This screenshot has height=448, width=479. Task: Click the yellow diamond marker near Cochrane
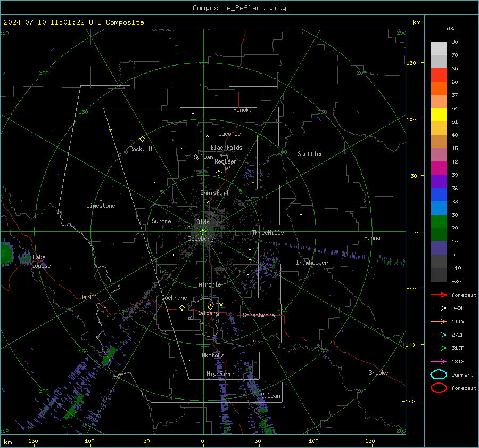pos(183,307)
